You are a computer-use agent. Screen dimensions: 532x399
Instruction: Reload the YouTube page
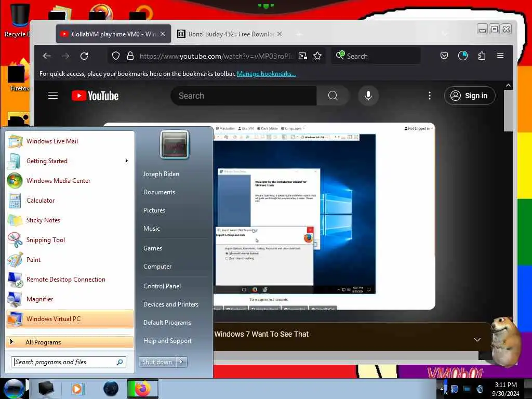[84, 56]
